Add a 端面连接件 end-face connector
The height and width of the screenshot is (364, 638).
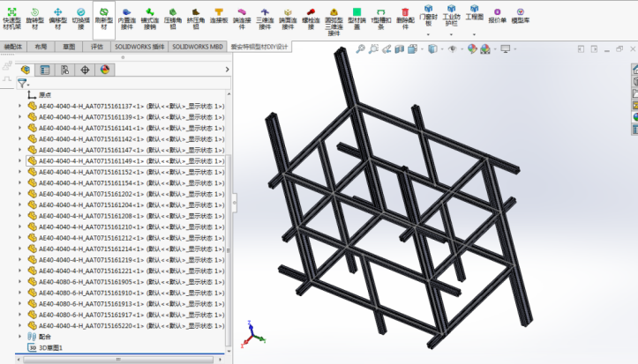pyautogui.click(x=288, y=19)
